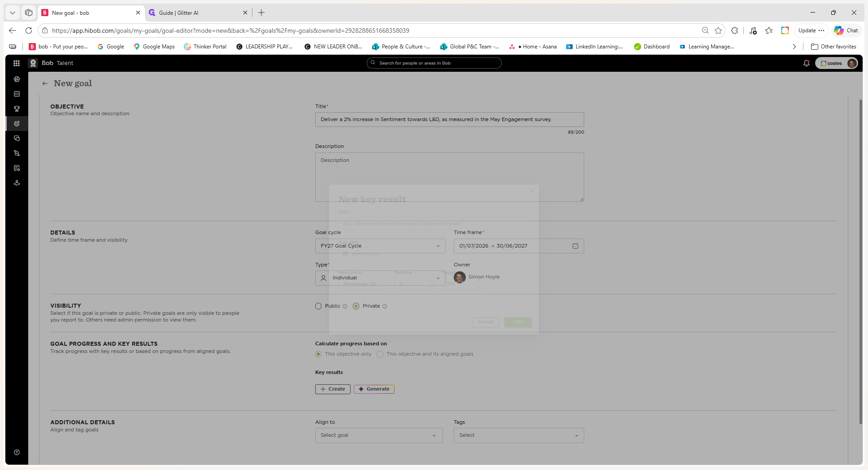868x470 pixels.
Task: Open the chat bubbles icon in sidebar
Action: (17, 138)
